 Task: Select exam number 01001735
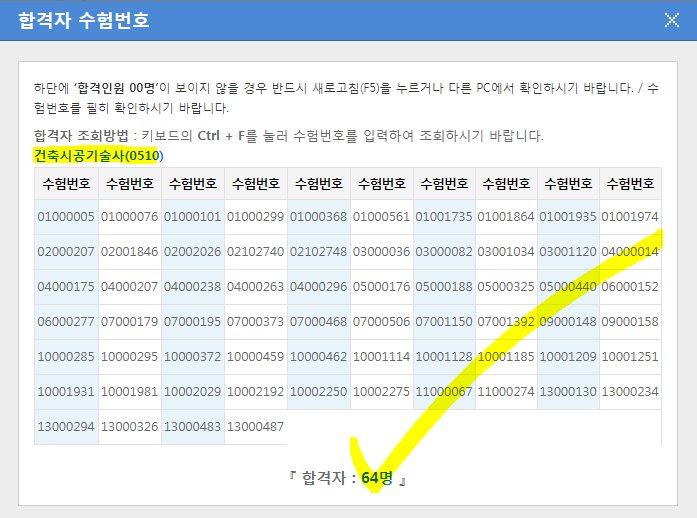pos(444,217)
